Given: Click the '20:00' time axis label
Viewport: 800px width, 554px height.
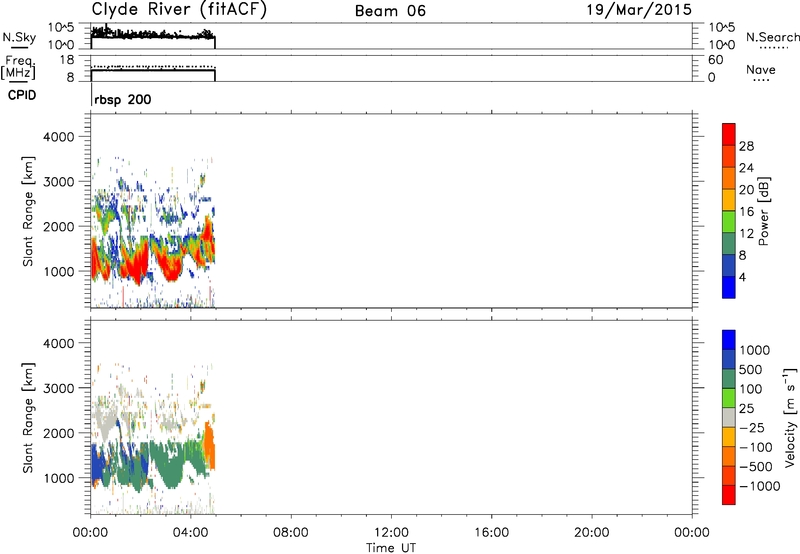Looking at the screenshot, I should tap(591, 533).
